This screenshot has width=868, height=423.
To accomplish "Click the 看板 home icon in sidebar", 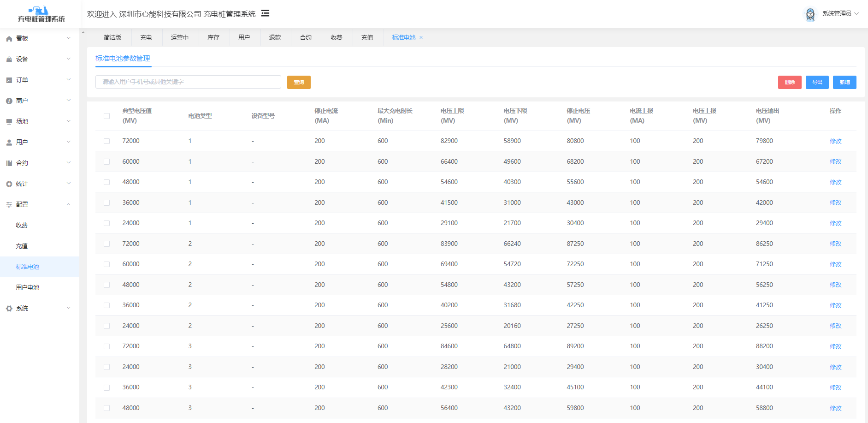I will click(x=9, y=39).
